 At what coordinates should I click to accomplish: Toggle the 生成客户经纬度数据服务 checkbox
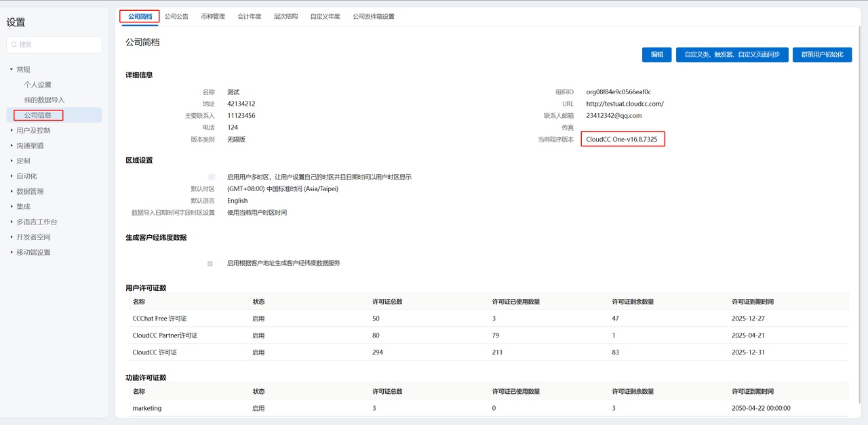(x=210, y=263)
